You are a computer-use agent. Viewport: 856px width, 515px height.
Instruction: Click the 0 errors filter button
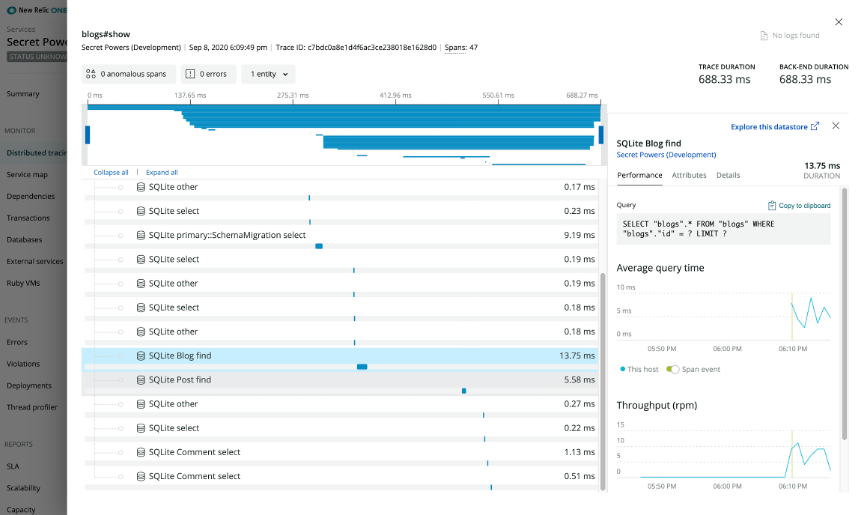pyautogui.click(x=208, y=74)
